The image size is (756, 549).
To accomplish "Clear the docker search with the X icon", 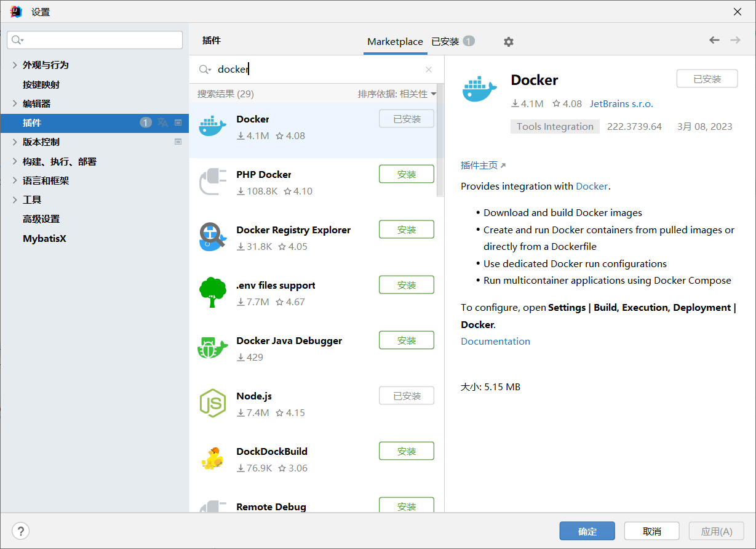I will (x=428, y=70).
